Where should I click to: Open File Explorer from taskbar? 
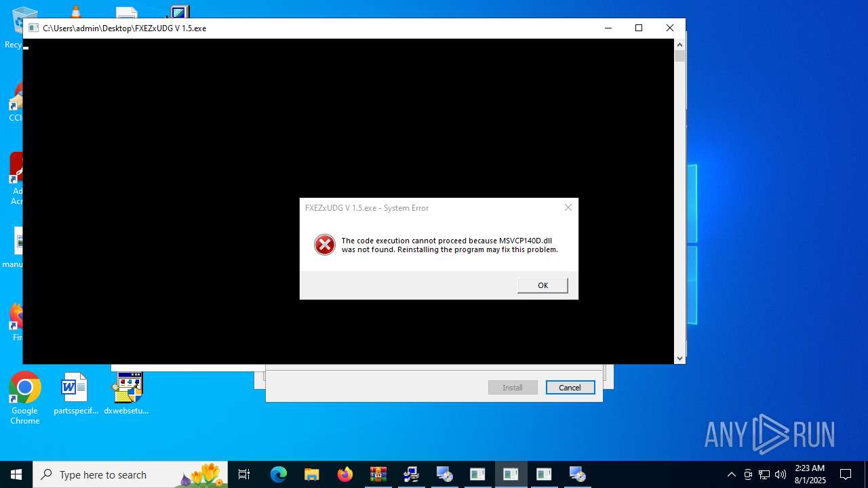(312, 474)
